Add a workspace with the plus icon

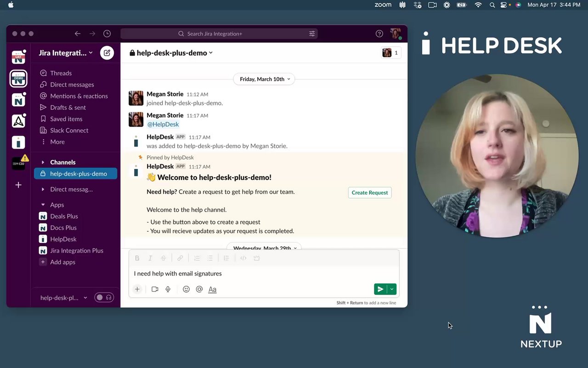click(x=18, y=185)
